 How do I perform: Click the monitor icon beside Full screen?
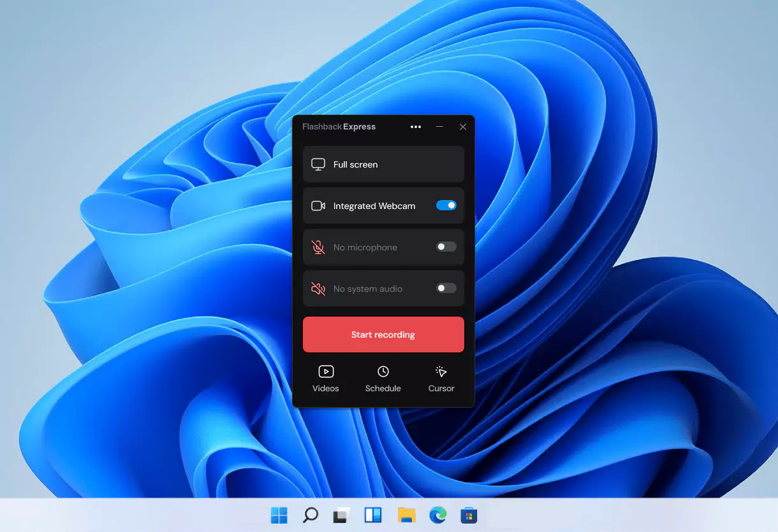point(318,164)
